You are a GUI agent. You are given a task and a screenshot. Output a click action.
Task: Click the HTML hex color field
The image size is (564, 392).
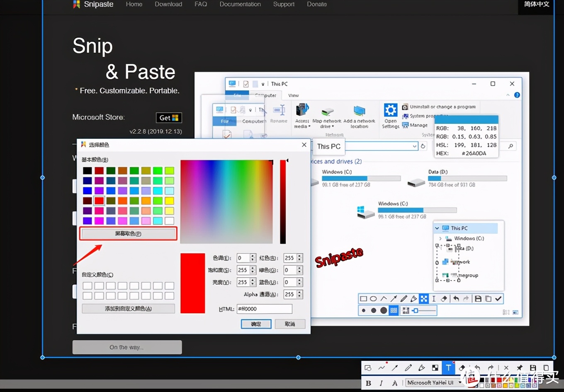click(x=265, y=309)
